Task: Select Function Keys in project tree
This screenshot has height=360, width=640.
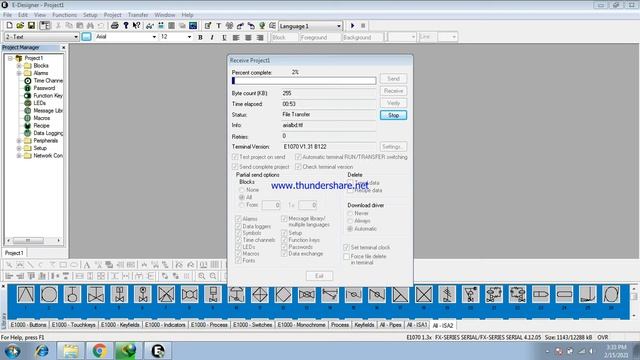Action: coord(48,96)
